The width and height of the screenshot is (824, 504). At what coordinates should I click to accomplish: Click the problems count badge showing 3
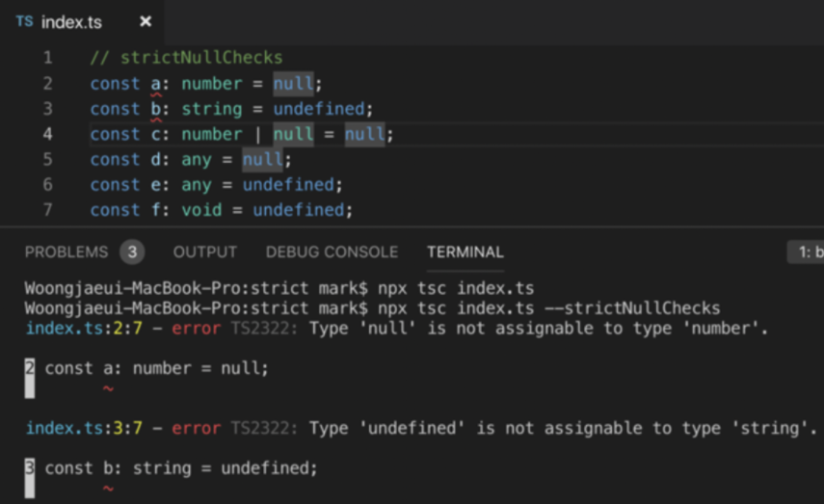click(132, 252)
